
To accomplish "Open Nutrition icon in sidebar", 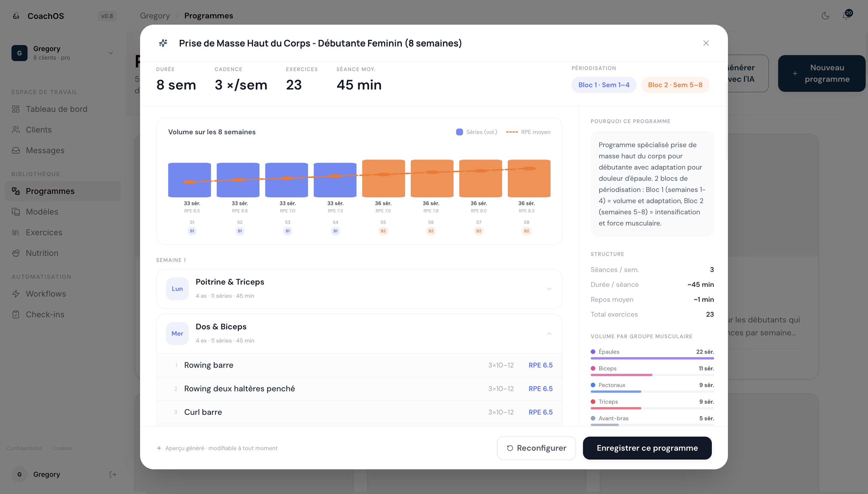I will [15, 253].
